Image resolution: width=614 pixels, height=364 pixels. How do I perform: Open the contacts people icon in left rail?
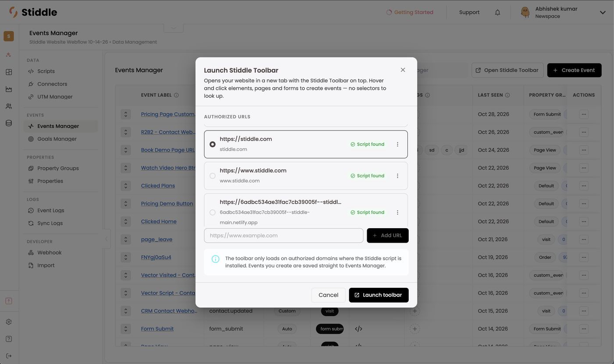9,106
